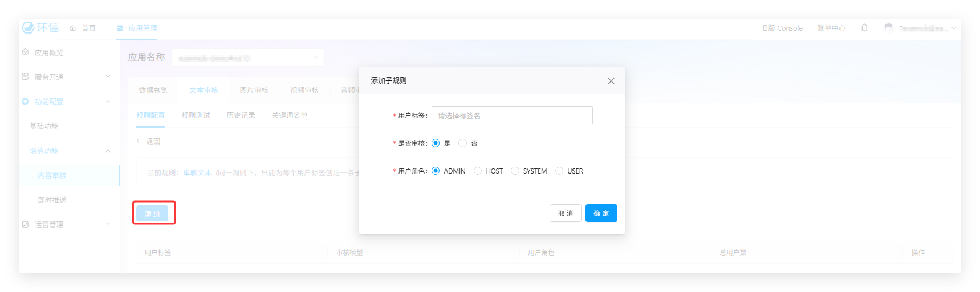The image size is (980, 292).
Task: Open the 旧版 Console link
Action: 781,28
